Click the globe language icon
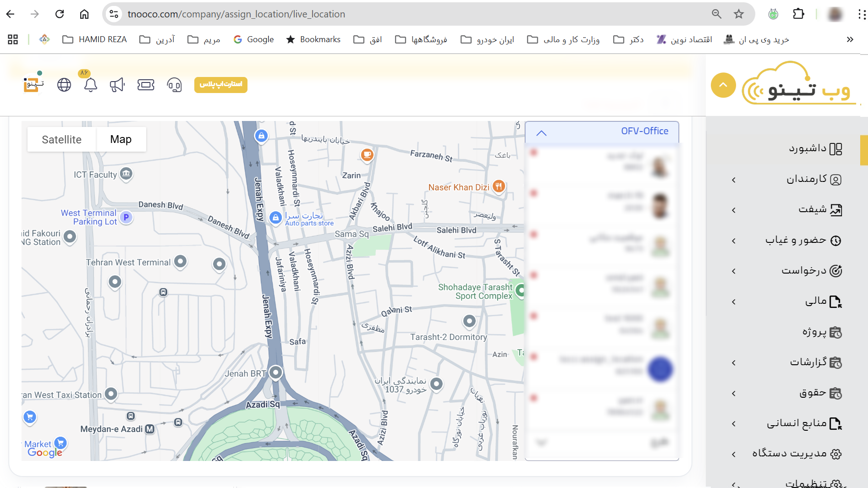Screen dimensions: 868x488 click(64, 85)
